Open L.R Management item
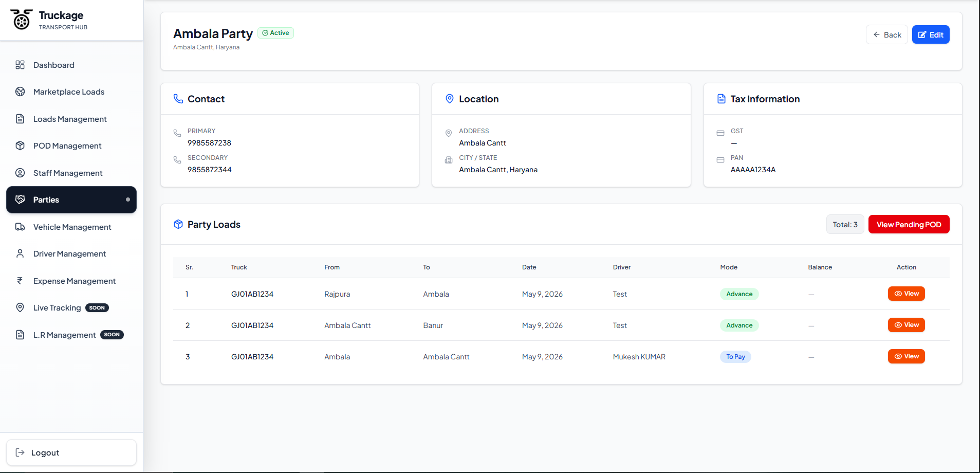The height and width of the screenshot is (473, 980). [x=71, y=335]
